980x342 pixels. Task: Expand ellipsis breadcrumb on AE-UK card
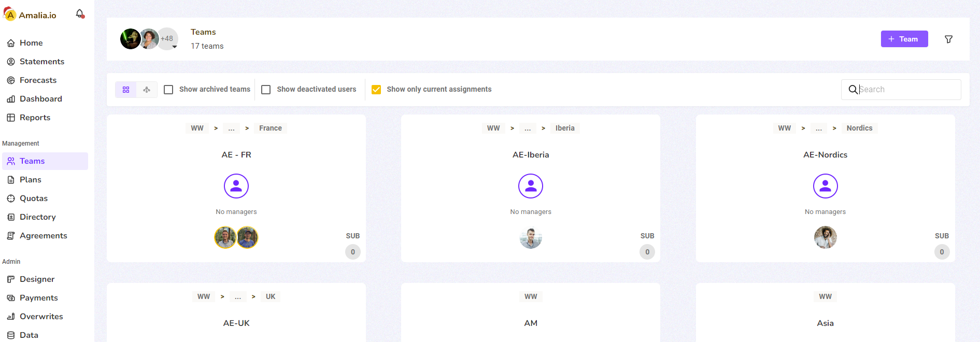pos(238,296)
